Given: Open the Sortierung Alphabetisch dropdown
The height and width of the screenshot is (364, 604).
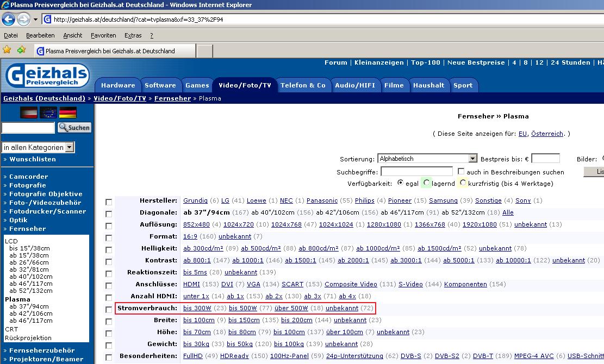Looking at the screenshot, I should [427, 159].
